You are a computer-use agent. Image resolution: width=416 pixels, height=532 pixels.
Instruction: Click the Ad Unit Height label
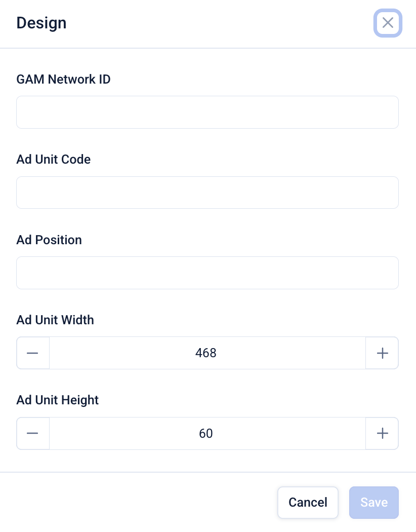pos(58,400)
